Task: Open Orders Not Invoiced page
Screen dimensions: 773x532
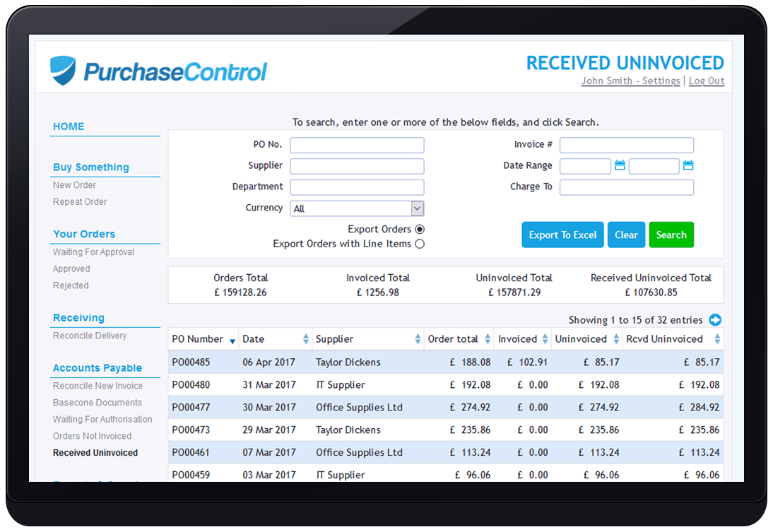Action: (x=92, y=437)
